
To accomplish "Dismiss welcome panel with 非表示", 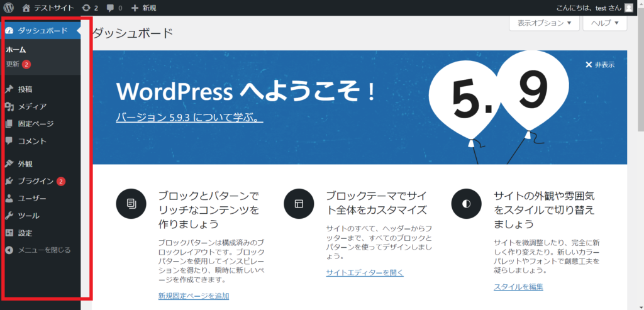I will 604,65.
